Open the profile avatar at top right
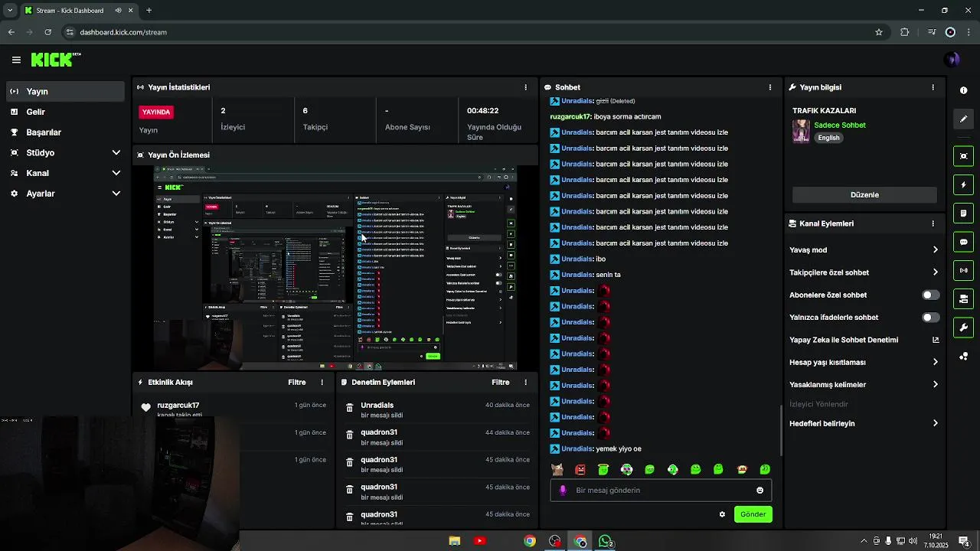The image size is (980, 551). 952,60
